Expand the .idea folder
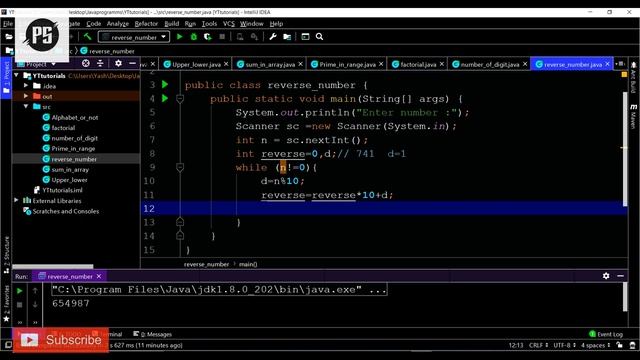This screenshot has width=640, height=360. coord(26,86)
